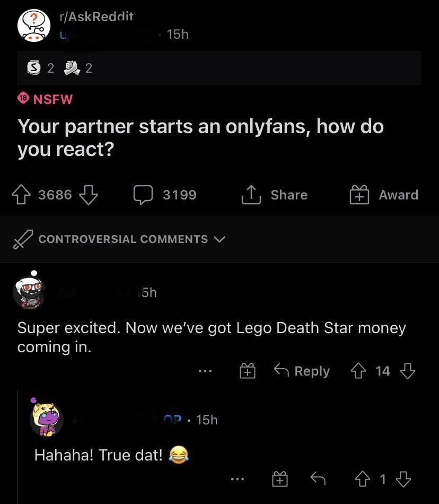439x504 pixels.
Task: Award the Lego Death Star comment
Action: tap(247, 371)
